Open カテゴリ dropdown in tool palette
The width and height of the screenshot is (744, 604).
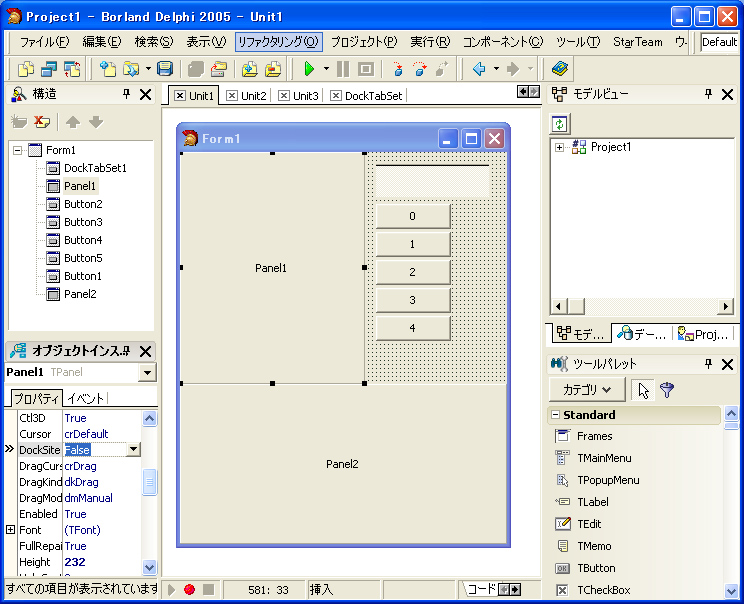click(587, 390)
